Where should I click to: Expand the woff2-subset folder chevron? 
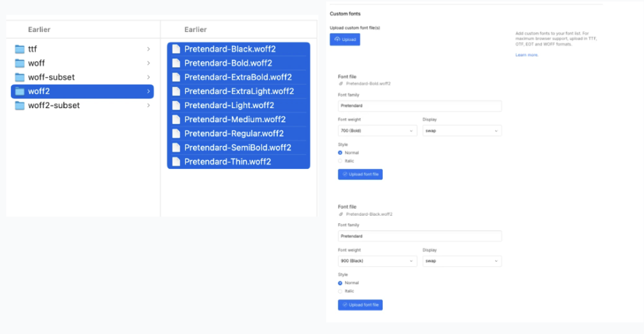click(148, 106)
